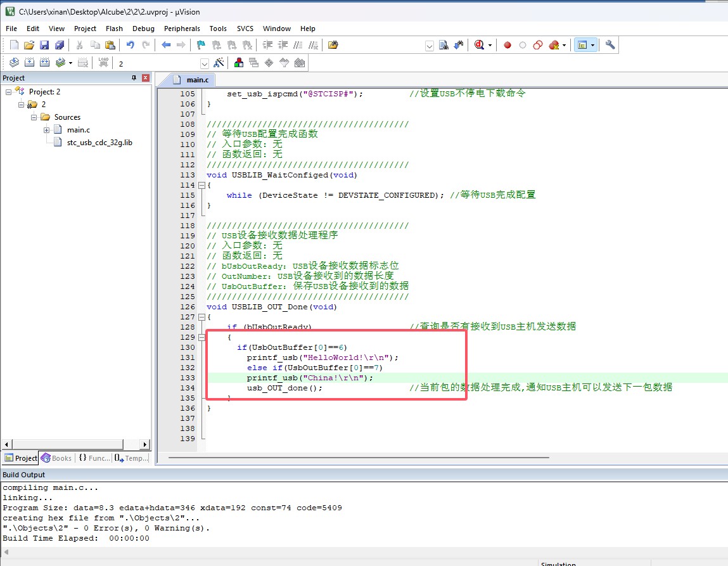Enable or disable the breakpoint (hollow circle)

coord(523,45)
